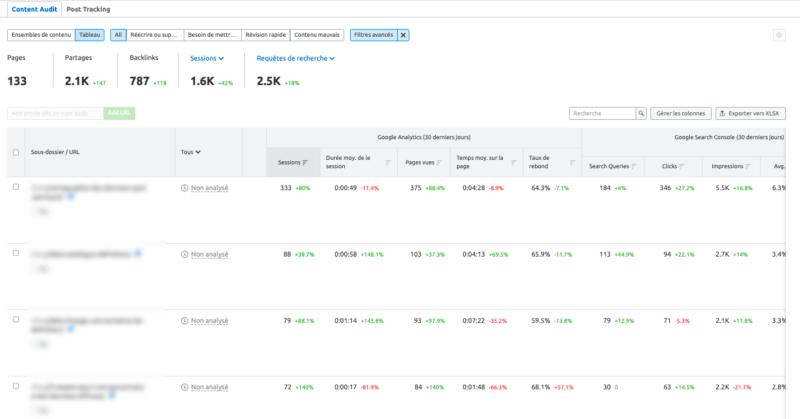
Task: Click the 64.3% bounce rate value
Action: [x=541, y=188]
